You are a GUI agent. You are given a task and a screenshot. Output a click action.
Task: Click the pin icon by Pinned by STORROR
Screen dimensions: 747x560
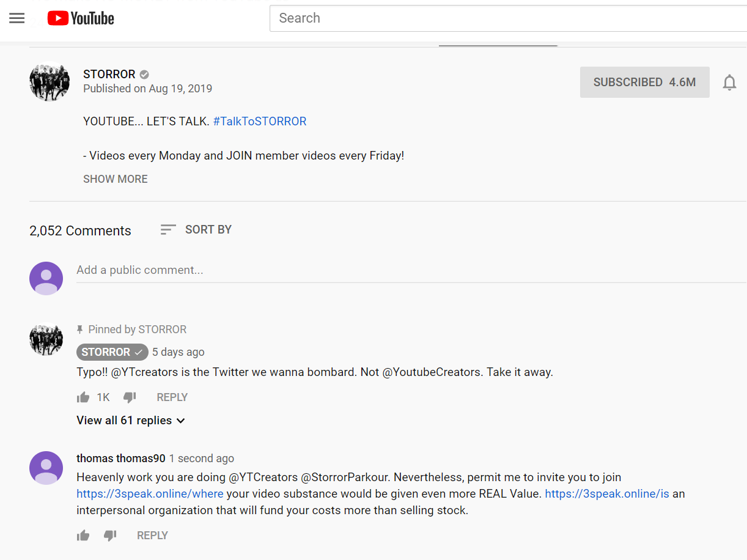coord(79,330)
